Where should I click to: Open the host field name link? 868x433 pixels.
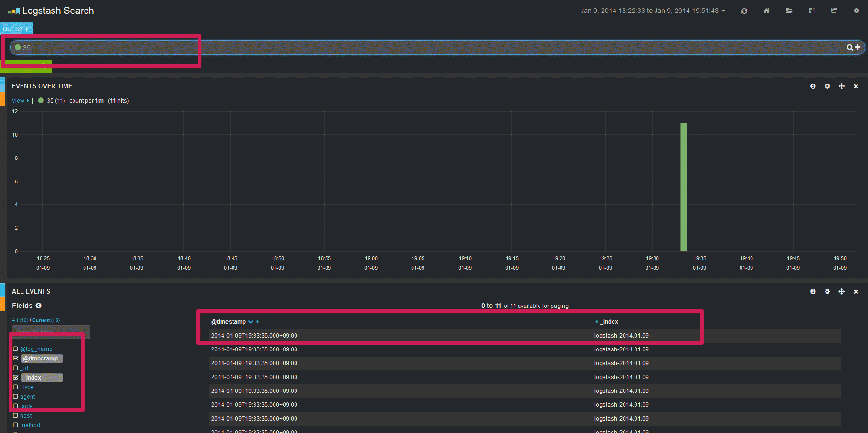(26, 416)
